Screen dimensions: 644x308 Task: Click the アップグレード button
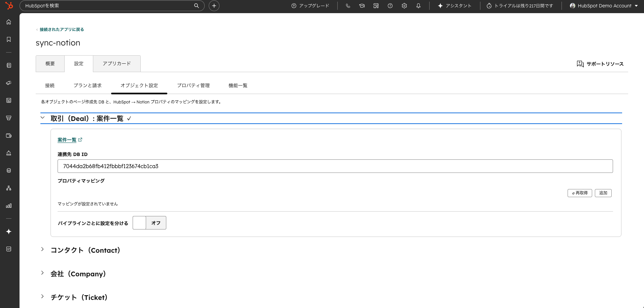tap(310, 6)
